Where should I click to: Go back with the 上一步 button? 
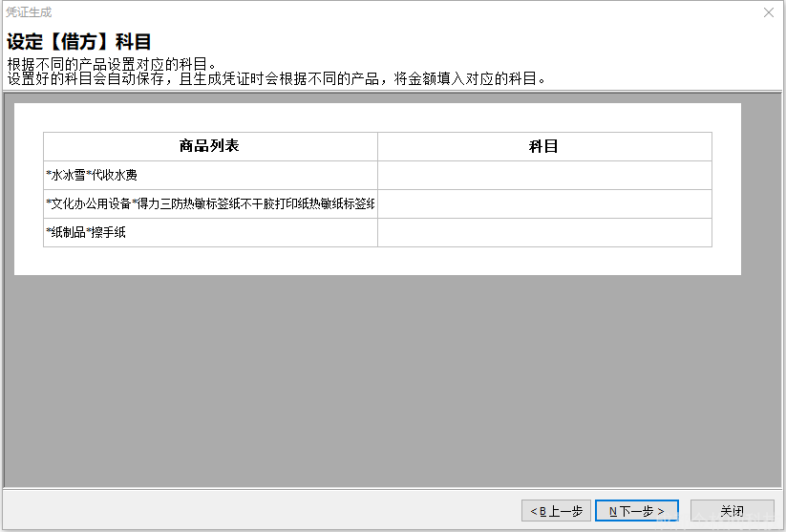(556, 511)
